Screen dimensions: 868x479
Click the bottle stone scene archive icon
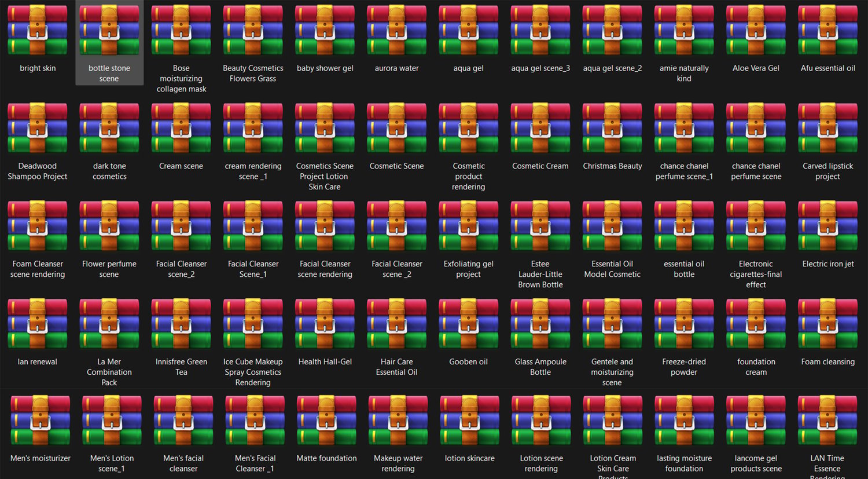(109, 30)
